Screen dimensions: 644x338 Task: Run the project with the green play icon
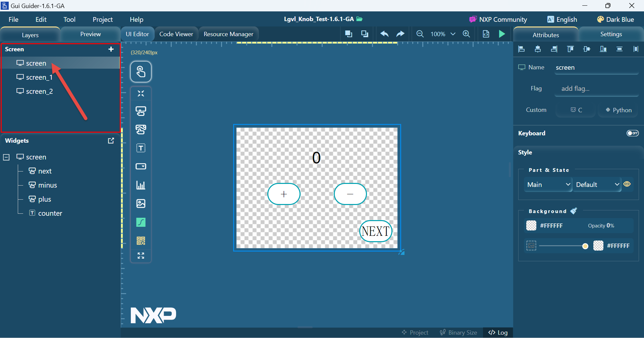502,34
